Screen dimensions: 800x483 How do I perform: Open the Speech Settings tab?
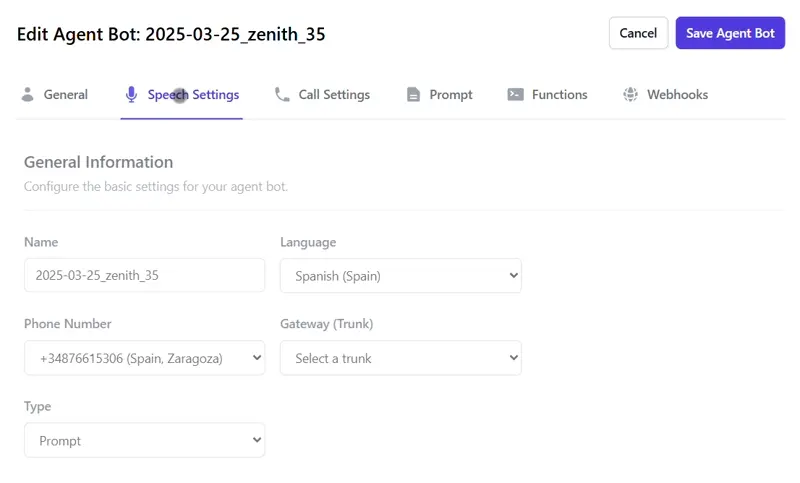pyautogui.click(x=193, y=95)
